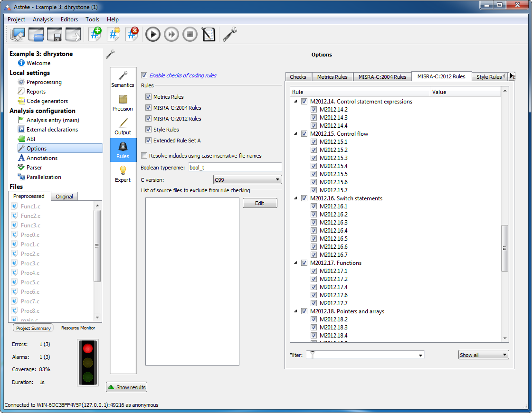Image resolution: width=532 pixels, height=413 pixels.
Task: Click the Show results button
Action: click(x=126, y=387)
